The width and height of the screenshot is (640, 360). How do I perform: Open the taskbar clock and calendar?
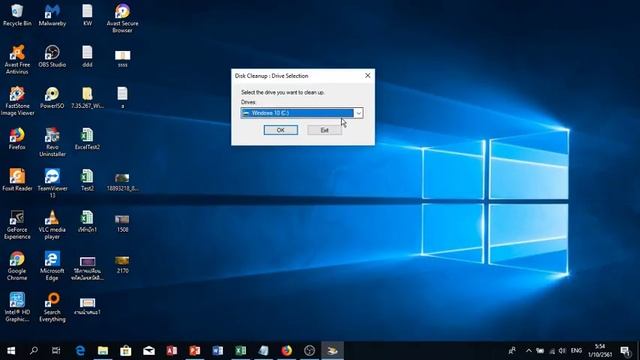pos(600,351)
